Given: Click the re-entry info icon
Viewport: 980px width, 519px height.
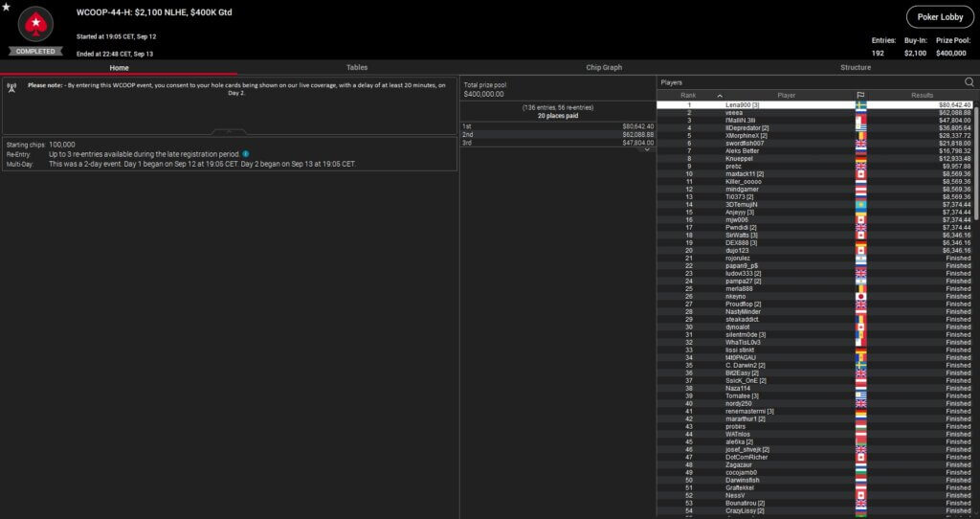Looking at the screenshot, I should tap(246, 154).
